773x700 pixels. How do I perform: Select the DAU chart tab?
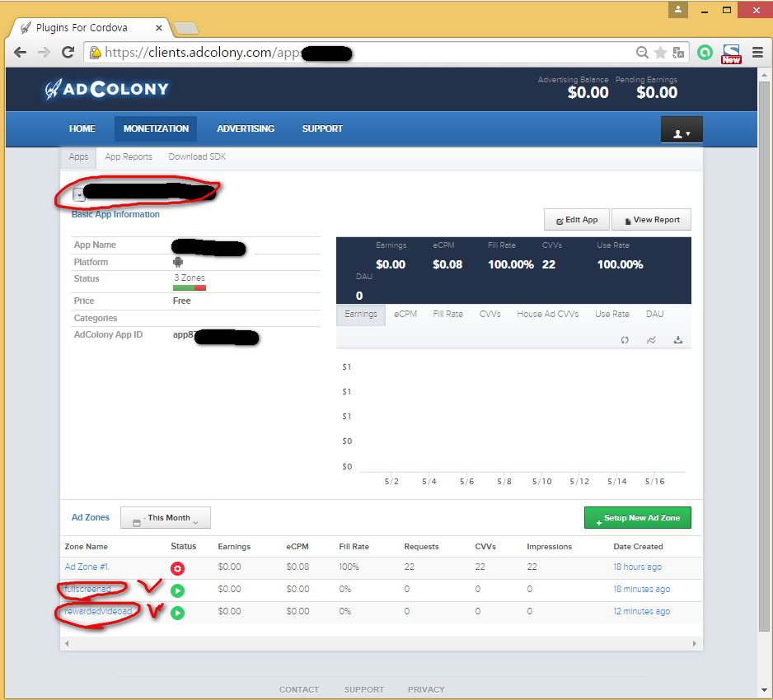[654, 315]
